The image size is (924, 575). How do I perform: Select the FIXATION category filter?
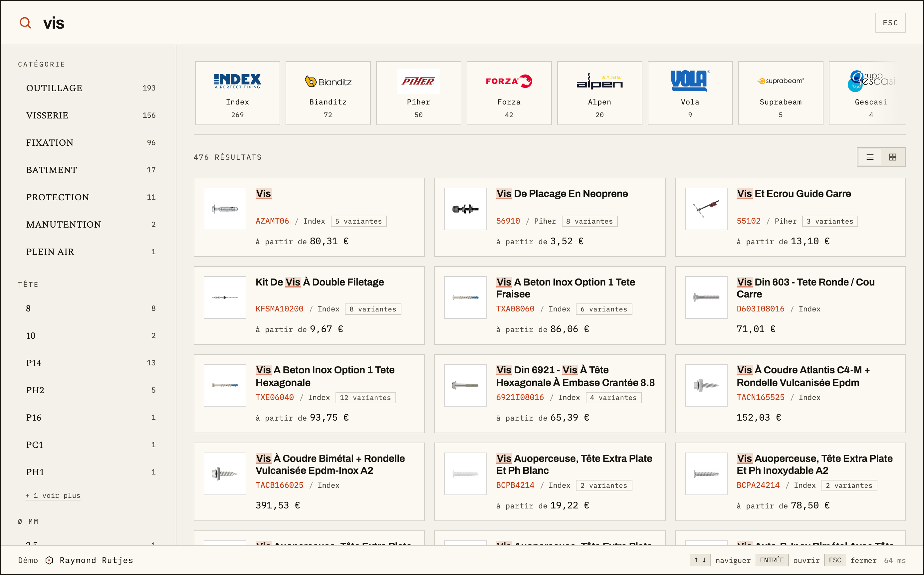click(91, 143)
